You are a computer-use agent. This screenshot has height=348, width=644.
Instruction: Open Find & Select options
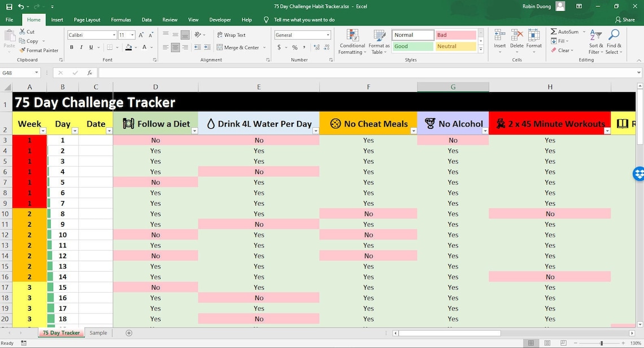point(614,41)
